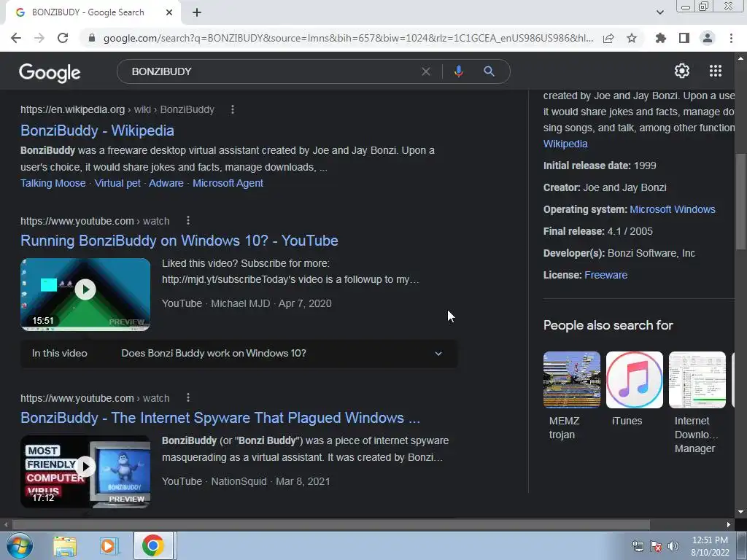The image size is (747, 560).
Task: Open Google quick settings gear
Action: coord(682,71)
